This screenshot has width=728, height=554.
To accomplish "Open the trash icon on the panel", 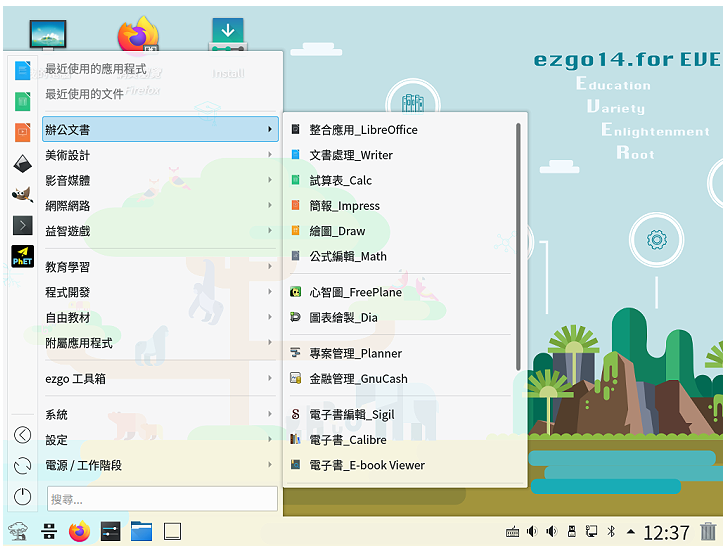I will click(x=708, y=531).
